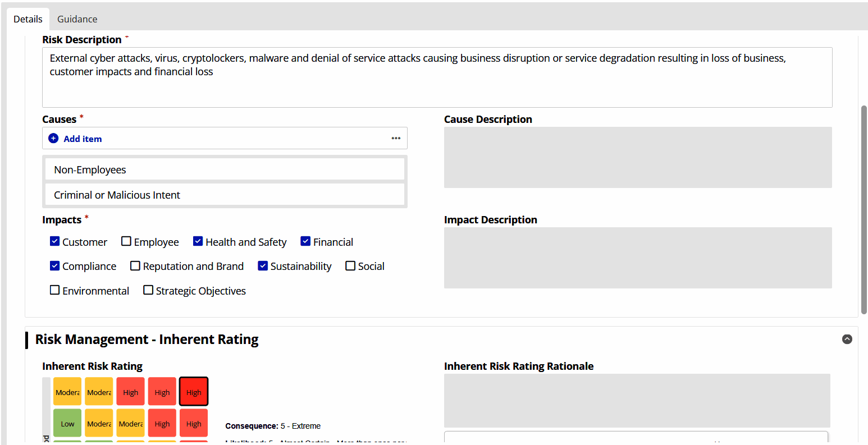The height and width of the screenshot is (445, 868).
Task: Select the Non-Employees cause item
Action: [x=225, y=169]
